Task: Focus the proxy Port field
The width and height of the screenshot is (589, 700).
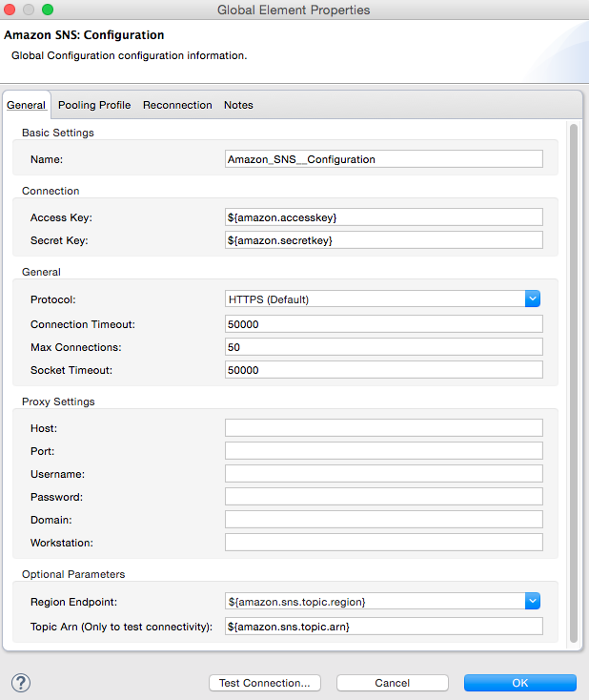Action: (x=384, y=451)
